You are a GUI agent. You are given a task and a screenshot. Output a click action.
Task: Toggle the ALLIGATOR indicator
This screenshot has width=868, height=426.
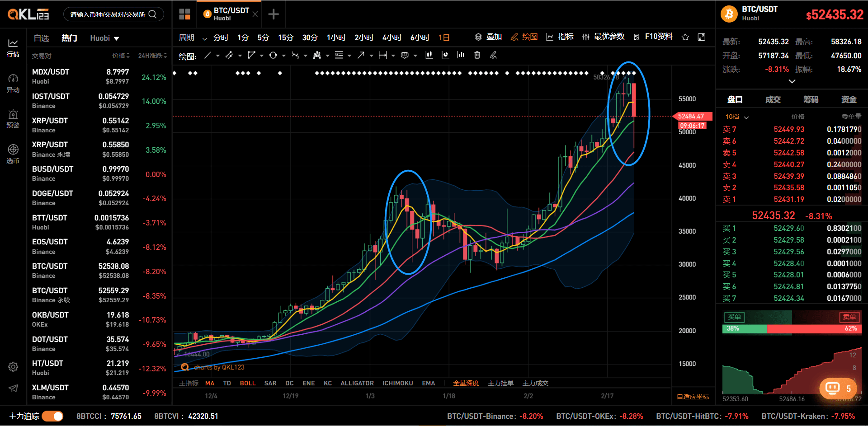357,383
